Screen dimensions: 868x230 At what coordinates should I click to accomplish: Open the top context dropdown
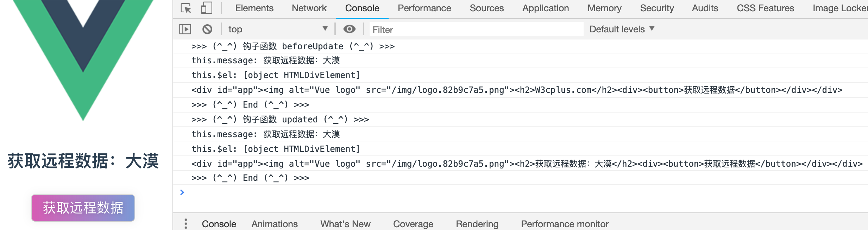[x=278, y=29]
